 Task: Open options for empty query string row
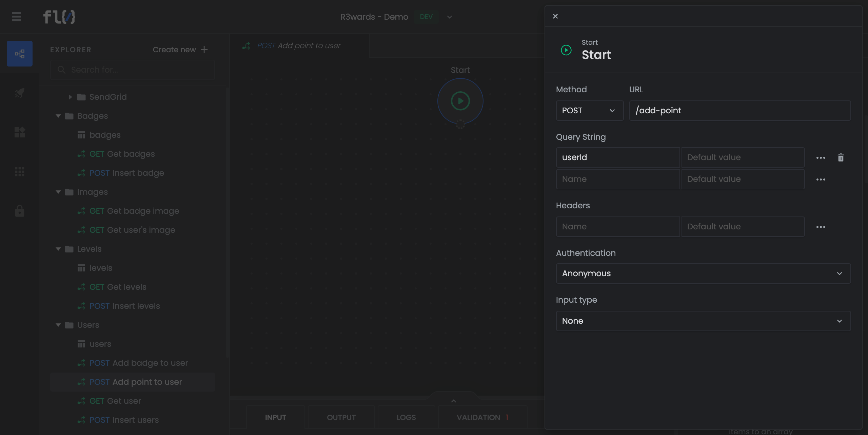tap(821, 179)
